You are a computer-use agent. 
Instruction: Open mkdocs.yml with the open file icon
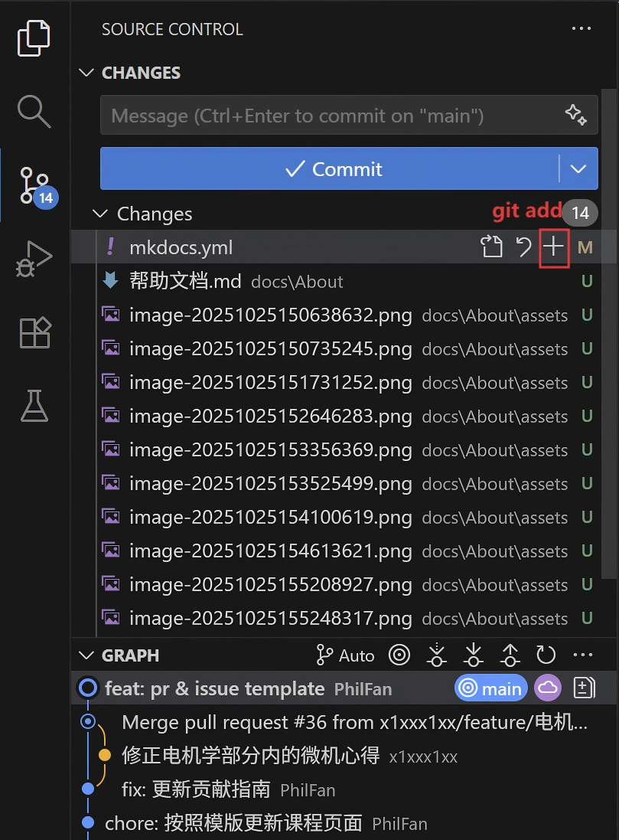[x=491, y=247]
